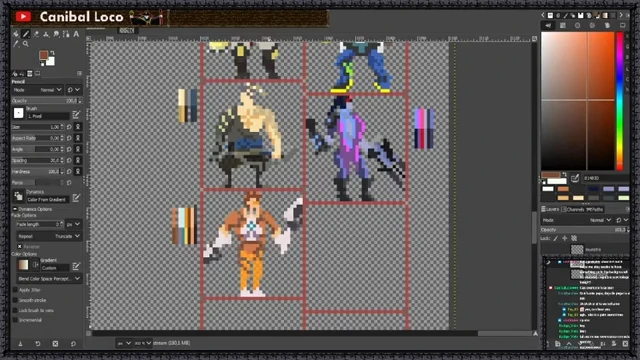This screenshot has height=360, width=640.
Task: Check the Incremental option
Action: (15, 320)
